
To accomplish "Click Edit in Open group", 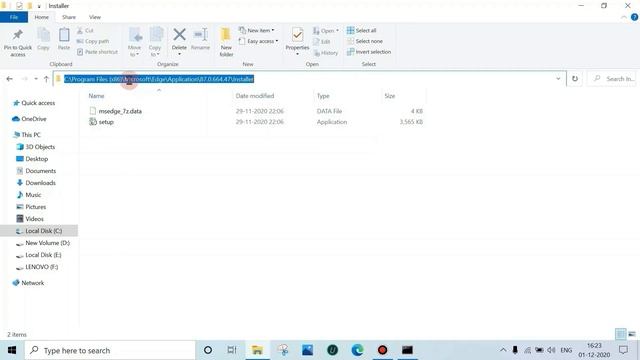I will [x=322, y=41].
